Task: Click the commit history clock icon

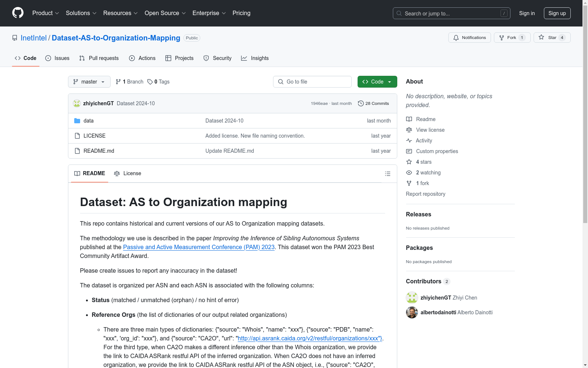Action: [361, 103]
